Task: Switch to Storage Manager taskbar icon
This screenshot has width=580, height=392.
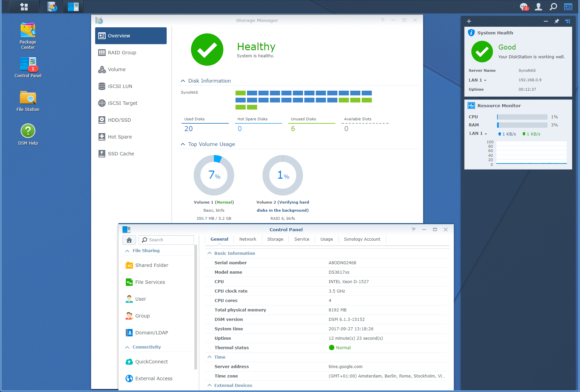Action: point(52,7)
